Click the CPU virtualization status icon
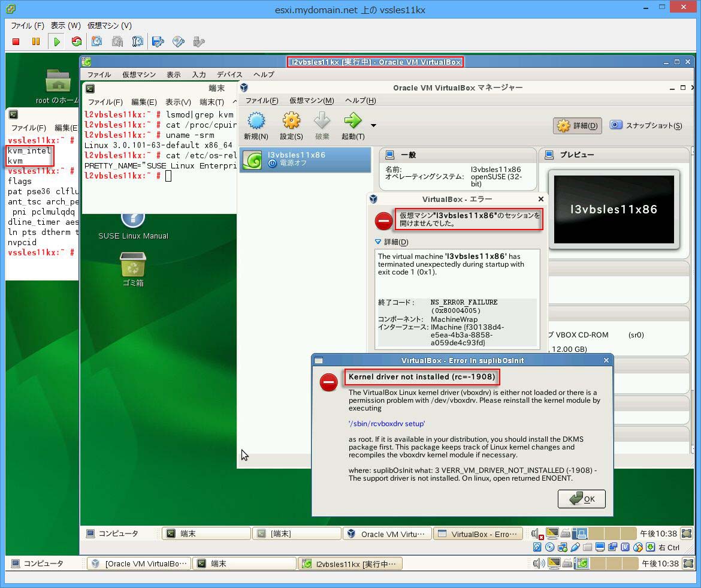This screenshot has height=588, width=701. pos(626,547)
